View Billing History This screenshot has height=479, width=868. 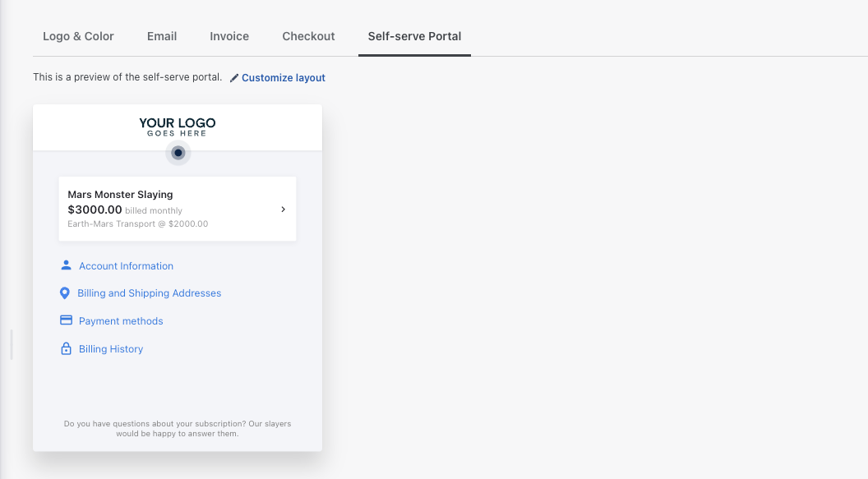point(110,348)
